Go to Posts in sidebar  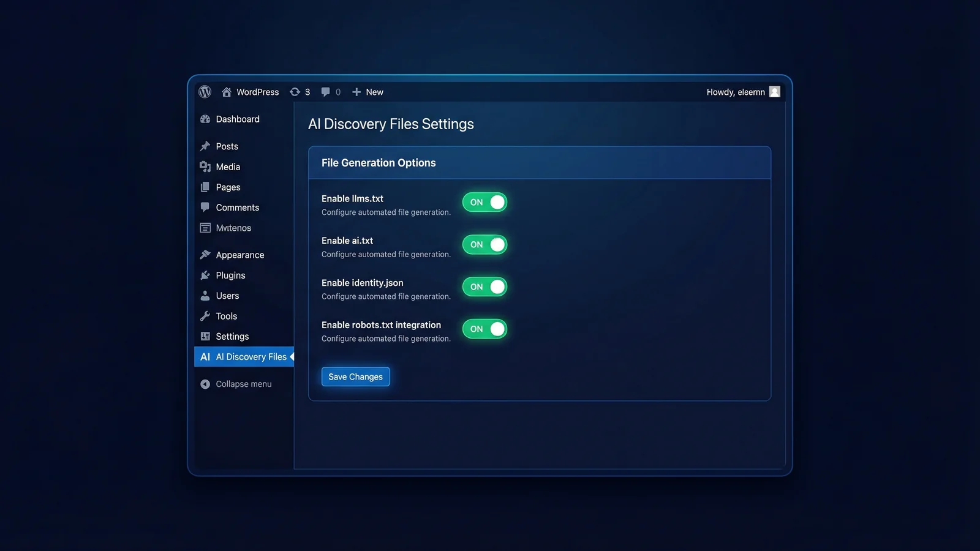point(227,146)
